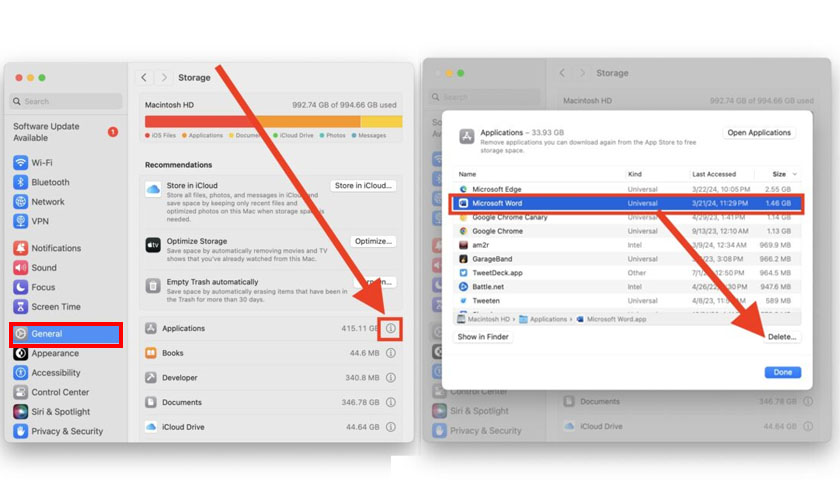This screenshot has width=840, height=500.
Task: Click Delete for Microsoft Word
Action: pyautogui.click(x=782, y=337)
